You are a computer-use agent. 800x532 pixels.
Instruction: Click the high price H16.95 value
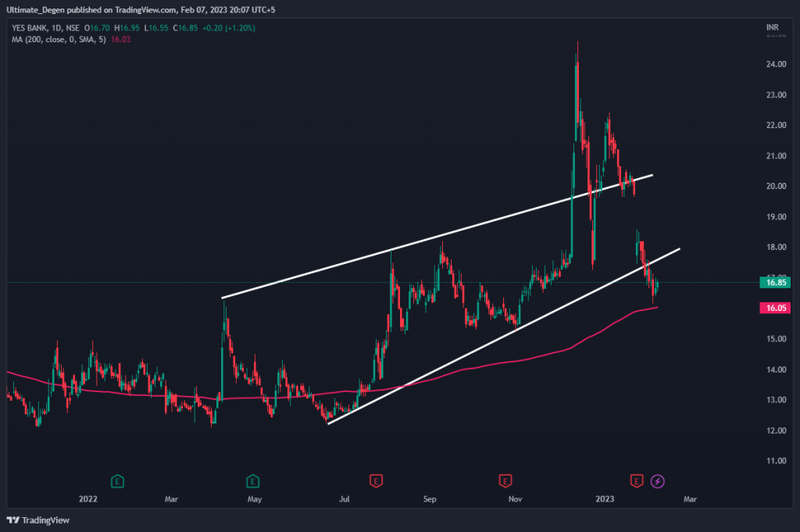(127, 28)
